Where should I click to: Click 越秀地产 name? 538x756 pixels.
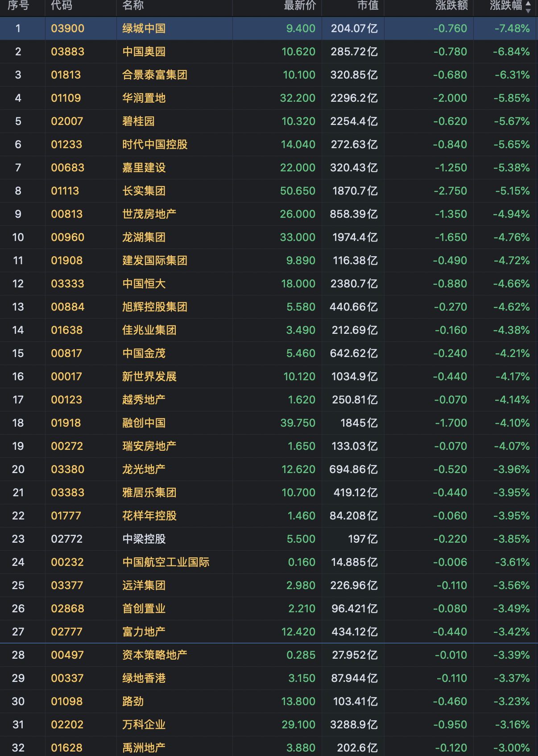click(144, 400)
